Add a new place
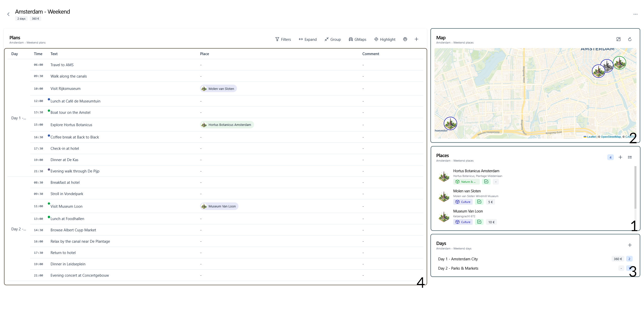The image size is (644, 324). (x=620, y=157)
